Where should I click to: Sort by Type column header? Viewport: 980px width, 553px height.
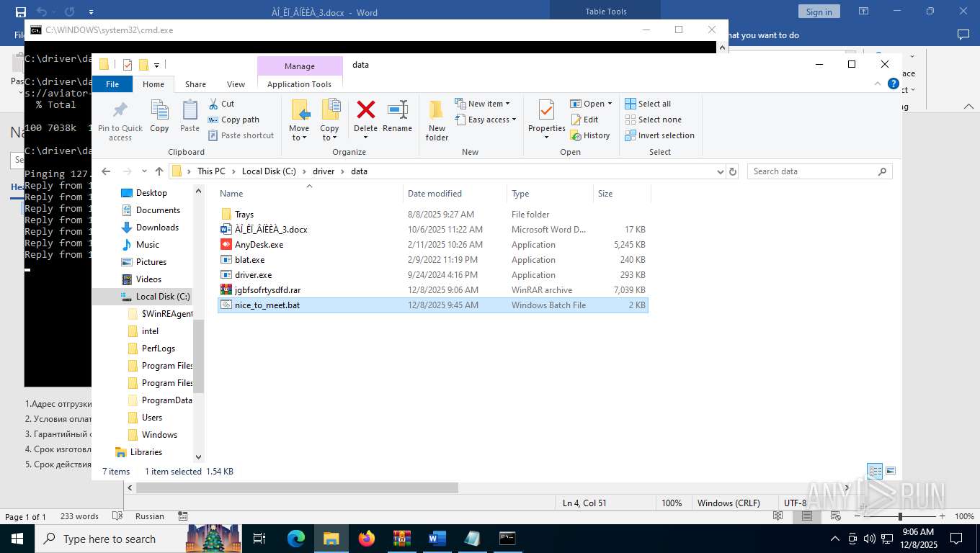tap(550, 193)
